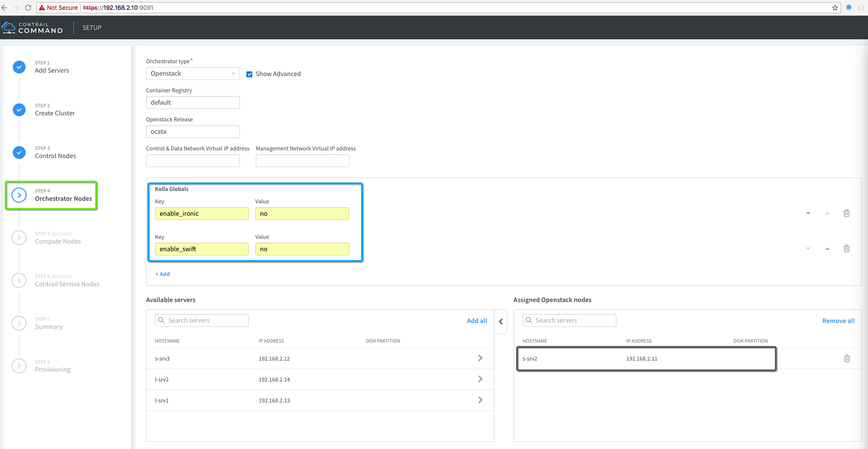
Task: Go to Compute Nodes step
Action: [58, 241]
